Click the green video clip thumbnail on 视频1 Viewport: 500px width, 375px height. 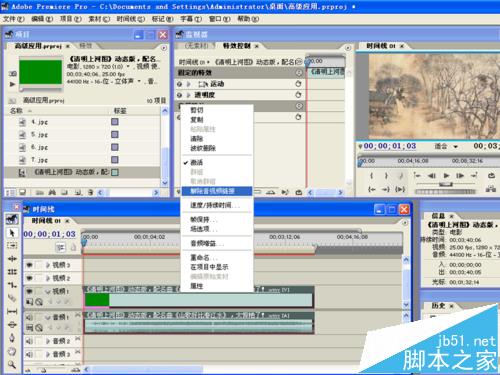click(97, 300)
